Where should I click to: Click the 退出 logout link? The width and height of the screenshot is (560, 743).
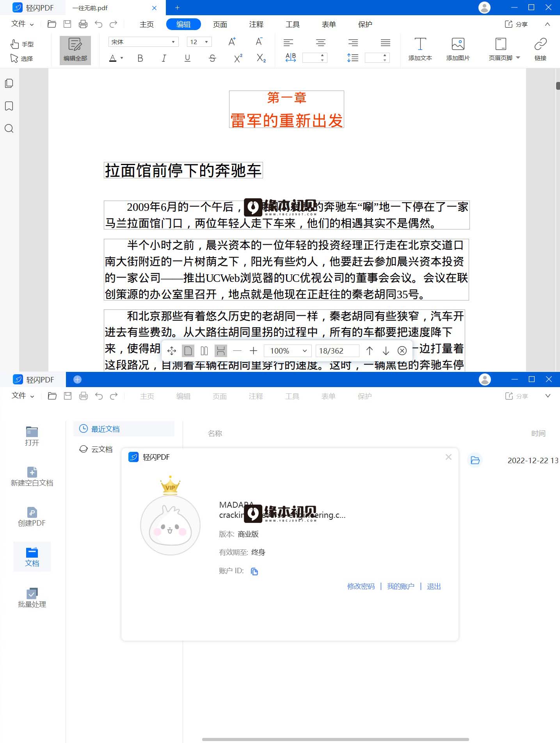point(434,586)
